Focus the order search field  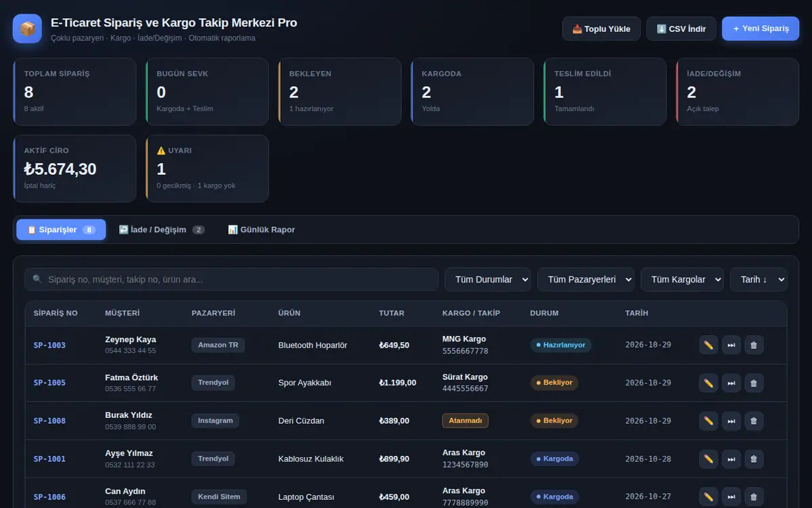coord(231,279)
